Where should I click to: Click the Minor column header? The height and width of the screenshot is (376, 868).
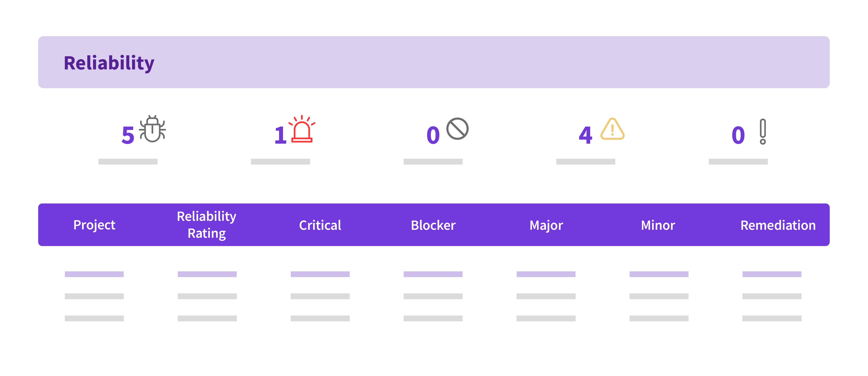658,225
